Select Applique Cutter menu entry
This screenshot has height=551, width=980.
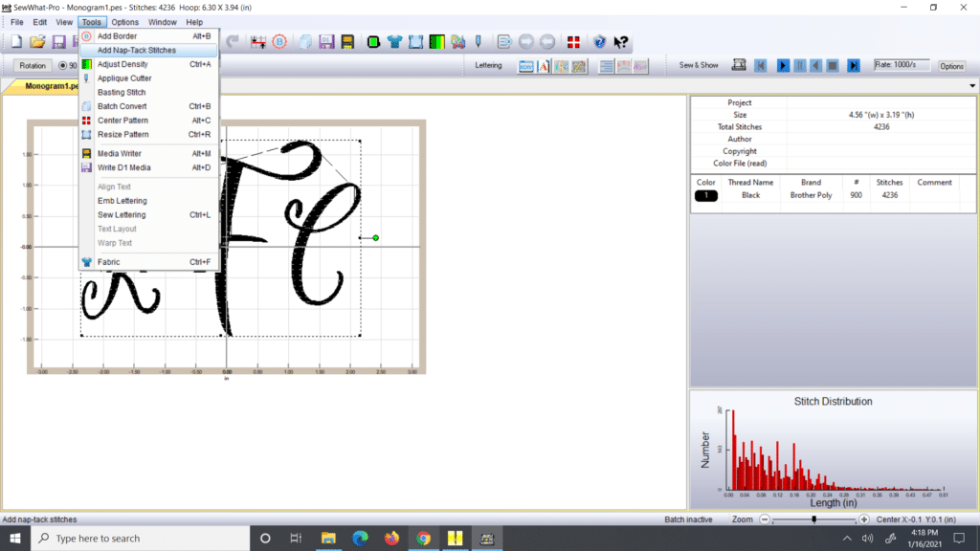click(x=148, y=78)
